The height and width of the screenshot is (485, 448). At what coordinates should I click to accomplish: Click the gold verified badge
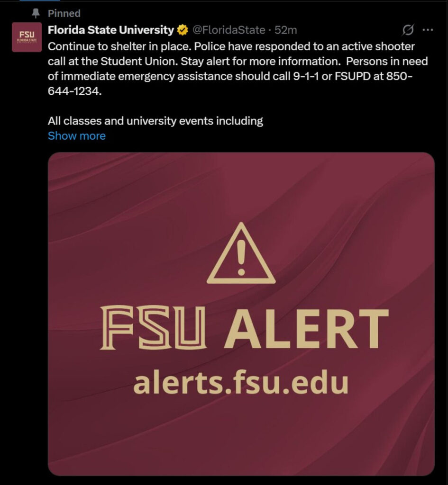click(x=182, y=30)
